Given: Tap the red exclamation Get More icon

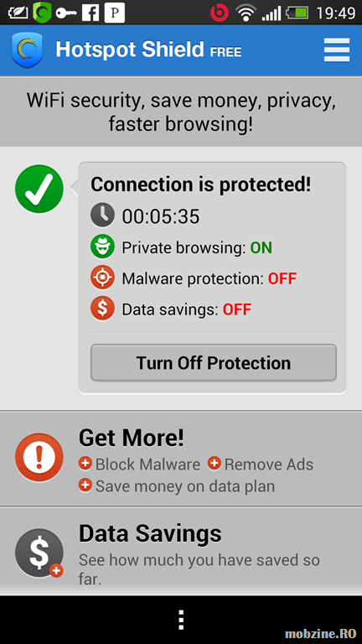Looking at the screenshot, I should [39, 458].
